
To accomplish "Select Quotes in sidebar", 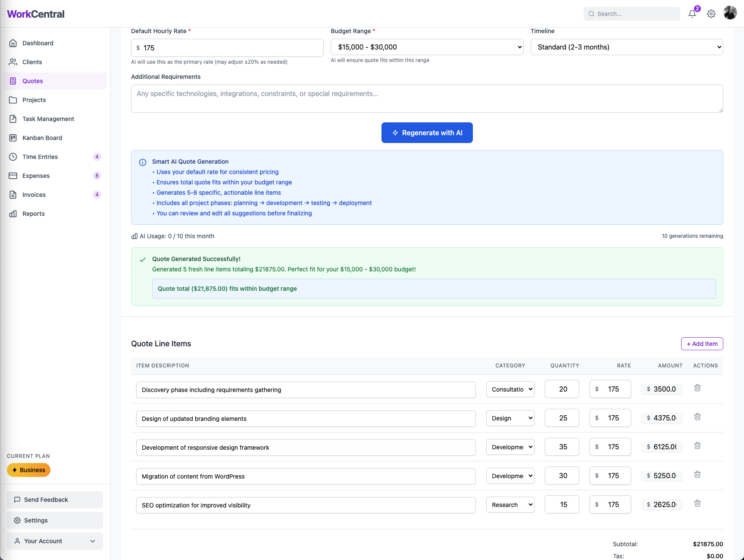I will (55, 81).
